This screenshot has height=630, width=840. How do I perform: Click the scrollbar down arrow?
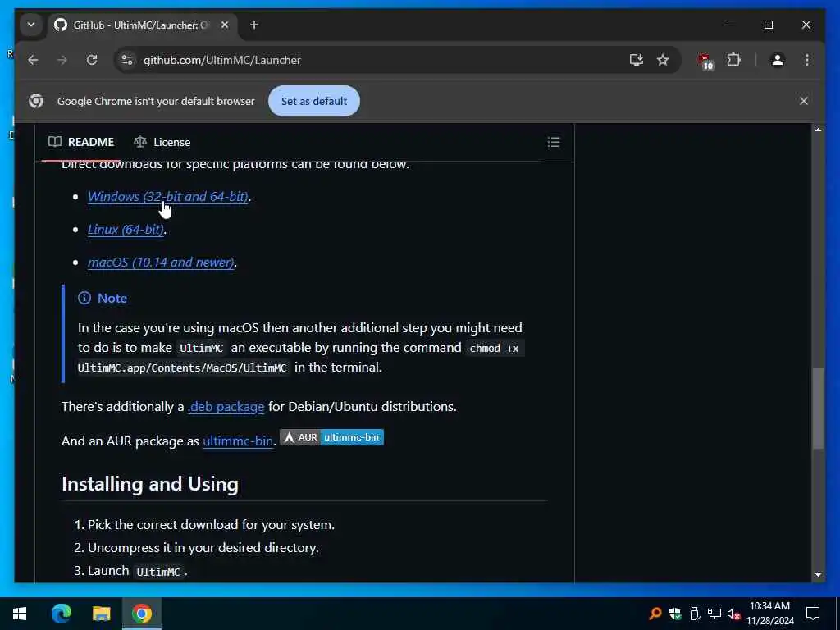pyautogui.click(x=818, y=575)
